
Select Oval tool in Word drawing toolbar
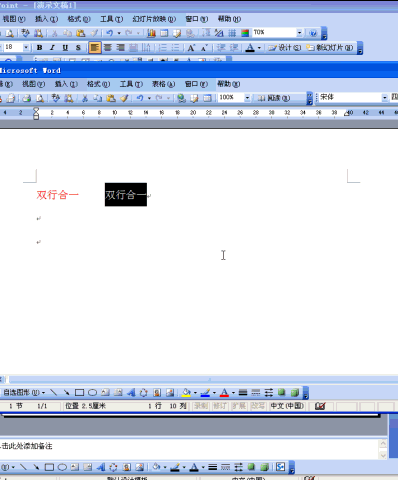[x=92, y=393]
